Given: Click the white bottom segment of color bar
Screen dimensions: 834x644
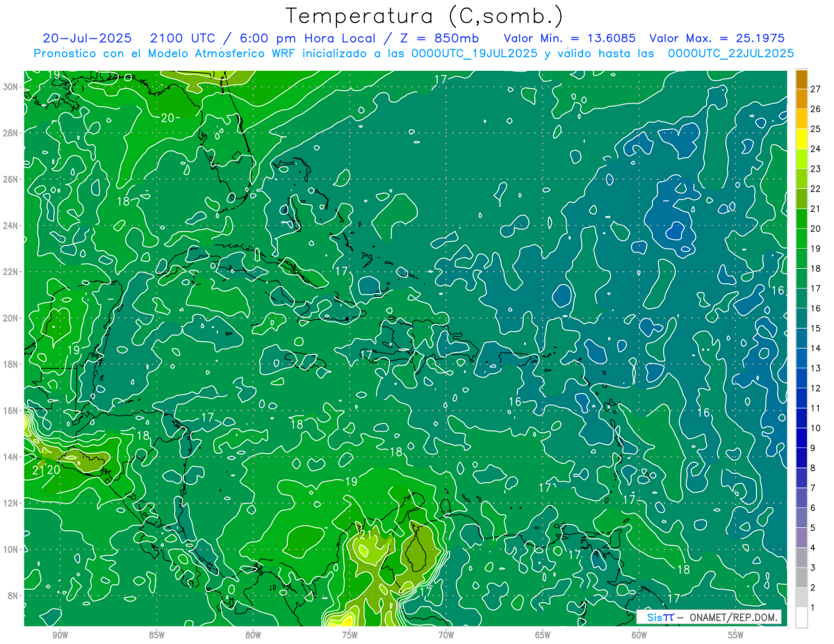Looking at the screenshot, I should coord(801,618).
